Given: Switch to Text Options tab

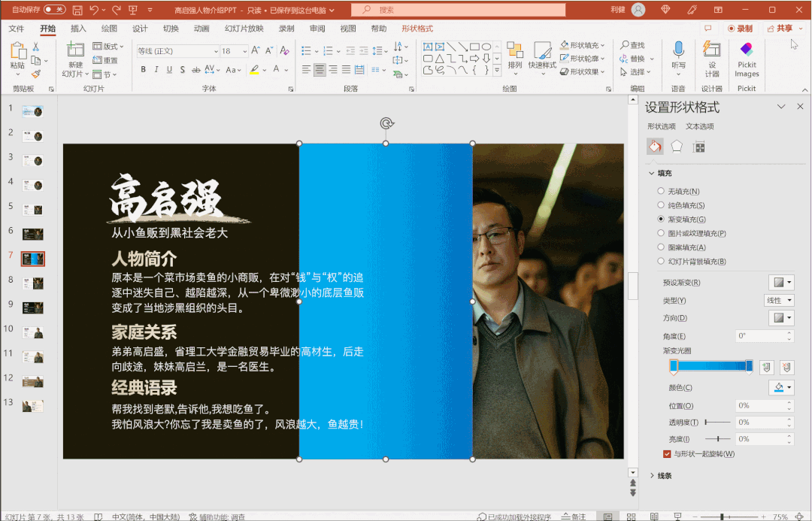Looking at the screenshot, I should click(700, 126).
